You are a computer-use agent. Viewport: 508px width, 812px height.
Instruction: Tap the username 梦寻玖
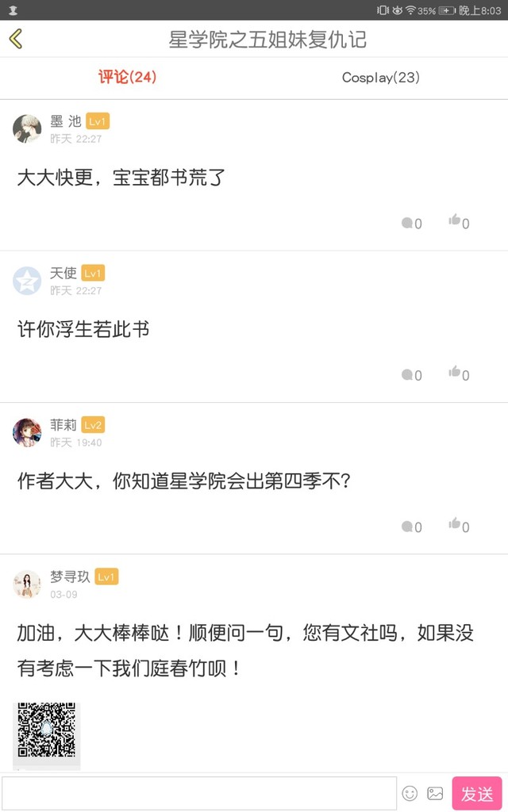tap(70, 576)
